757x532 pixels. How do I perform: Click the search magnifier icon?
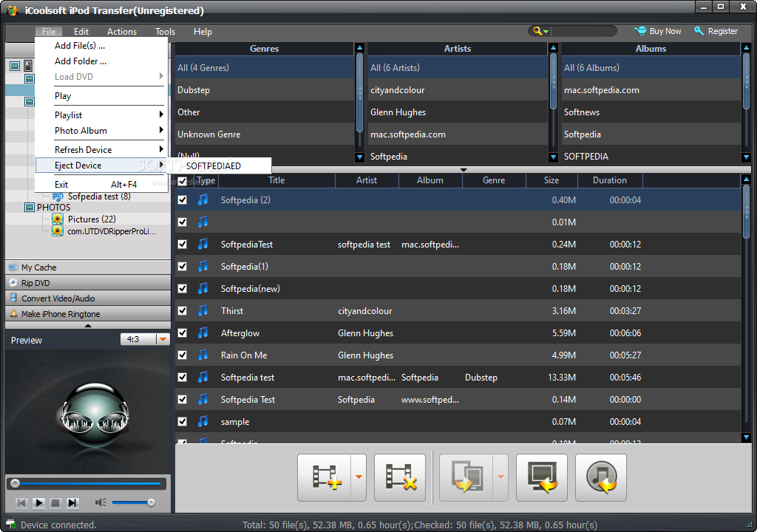tap(537, 31)
